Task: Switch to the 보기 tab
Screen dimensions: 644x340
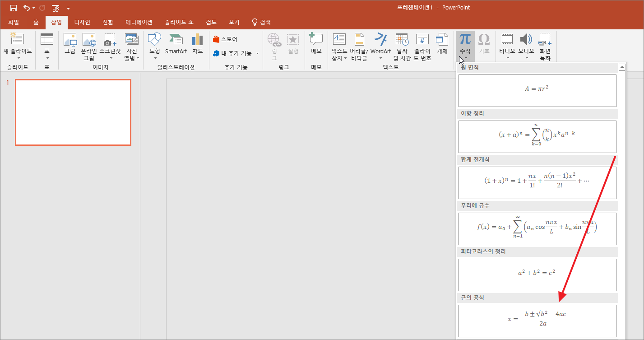Action: click(x=234, y=22)
